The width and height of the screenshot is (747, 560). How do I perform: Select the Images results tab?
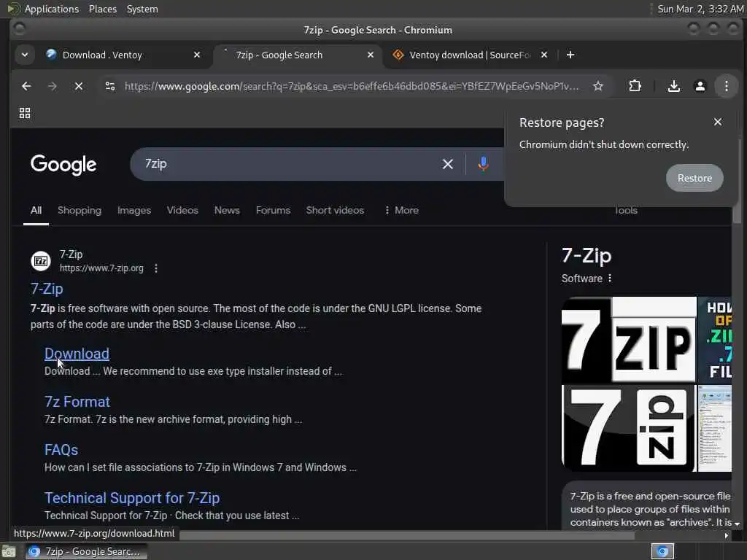coord(134,210)
